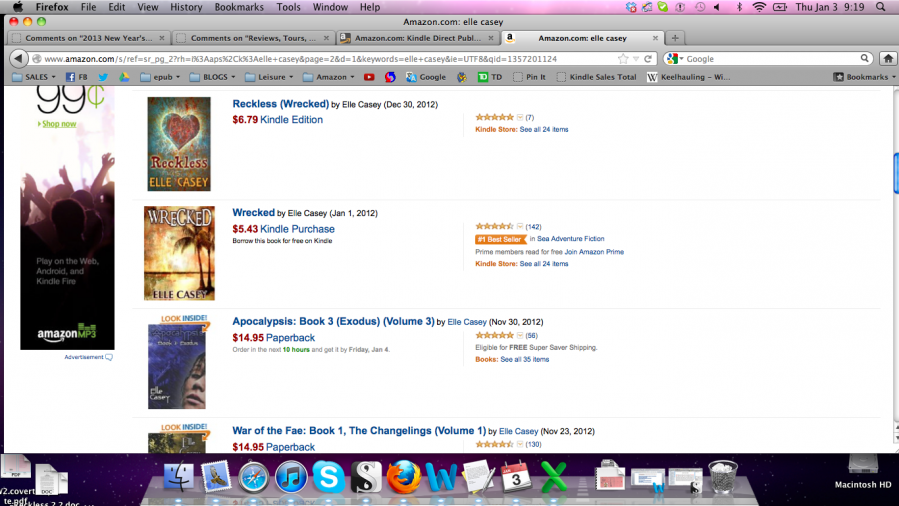The width and height of the screenshot is (899, 506).
Task: Go to home page via house icon
Action: click(x=888, y=58)
